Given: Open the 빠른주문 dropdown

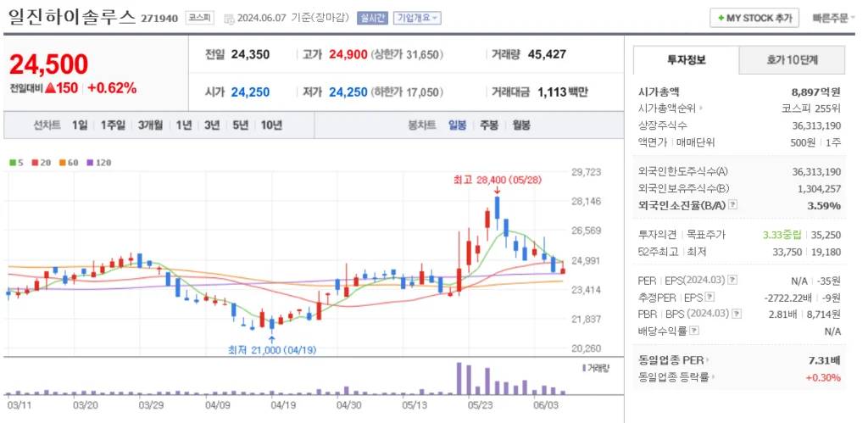Looking at the screenshot, I should coord(833,18).
